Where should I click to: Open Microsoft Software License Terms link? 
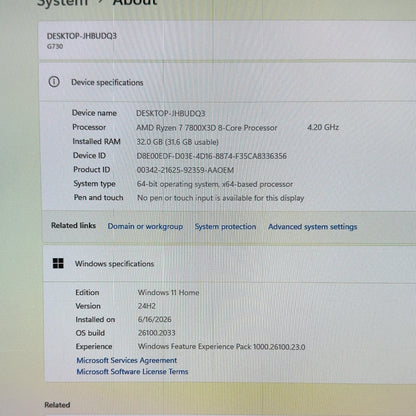tap(132, 371)
